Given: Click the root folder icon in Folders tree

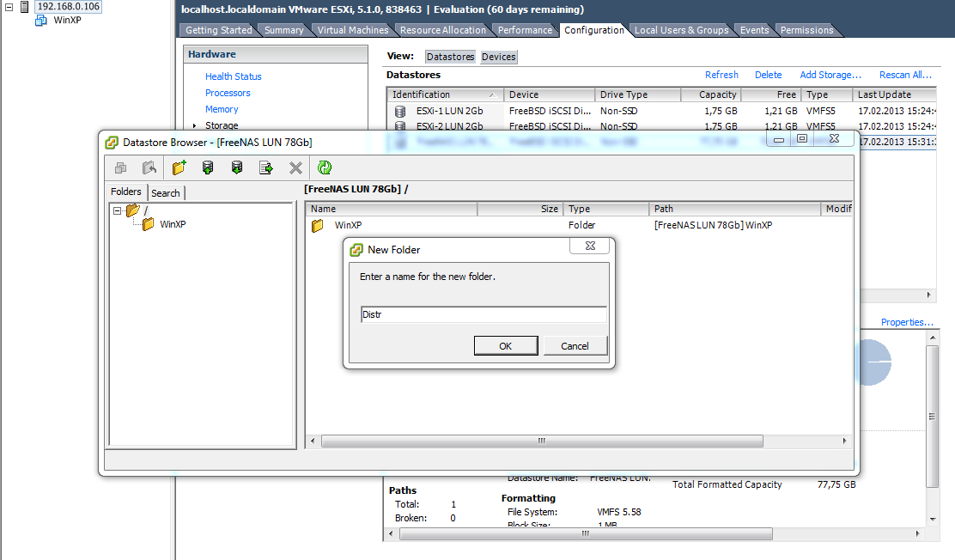Looking at the screenshot, I should [133, 210].
